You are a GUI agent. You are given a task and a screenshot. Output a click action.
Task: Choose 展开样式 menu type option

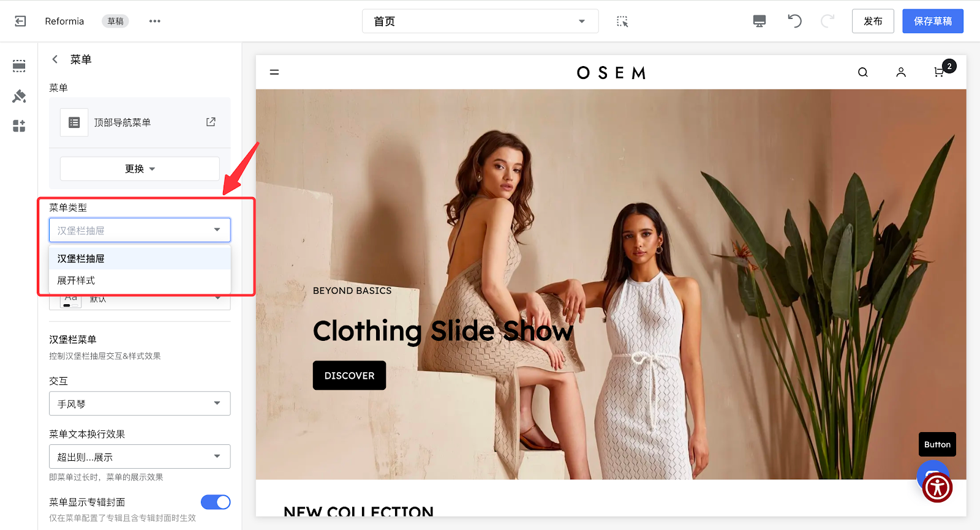(x=140, y=280)
